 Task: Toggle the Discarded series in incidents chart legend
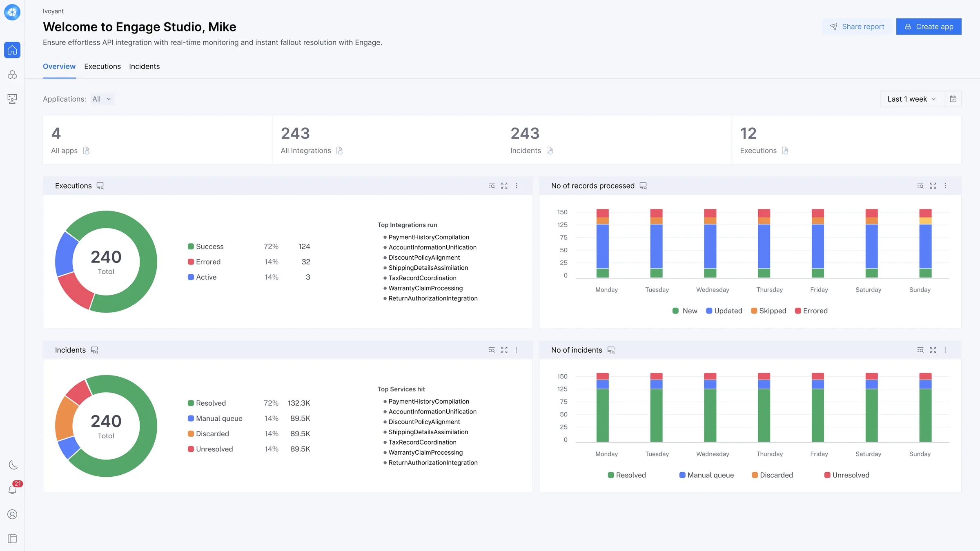point(772,475)
